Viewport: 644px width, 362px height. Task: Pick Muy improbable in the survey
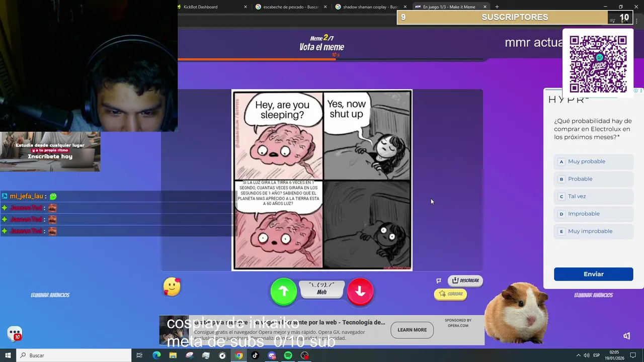click(594, 231)
